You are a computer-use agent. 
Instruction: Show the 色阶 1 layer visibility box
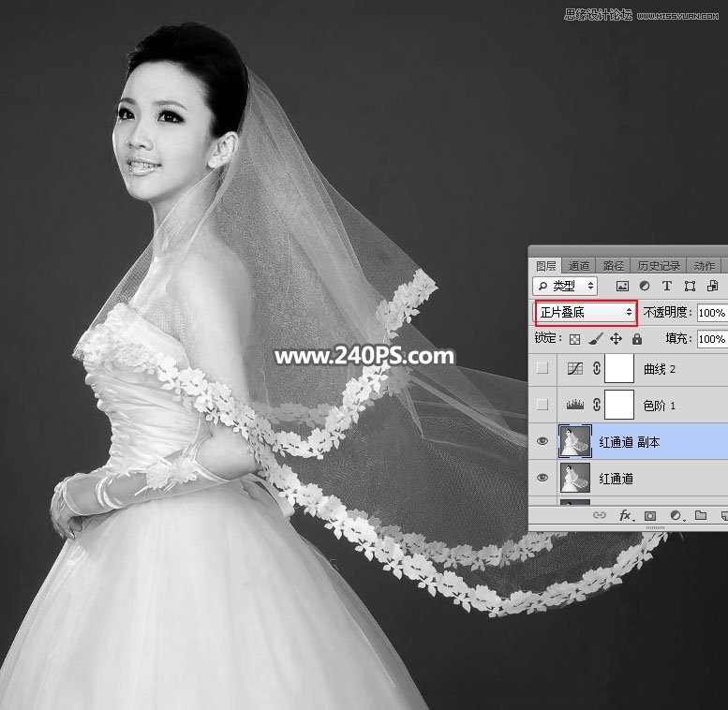coord(542,405)
